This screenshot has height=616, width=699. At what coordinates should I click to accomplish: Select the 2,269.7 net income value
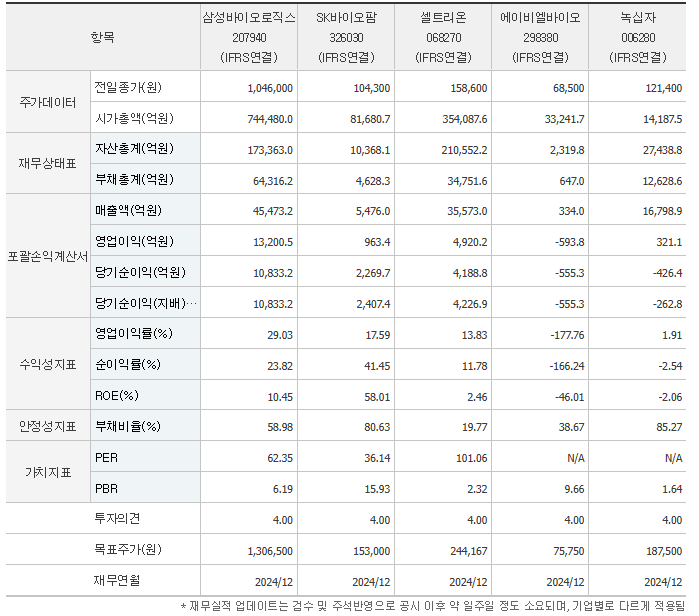tap(373, 273)
